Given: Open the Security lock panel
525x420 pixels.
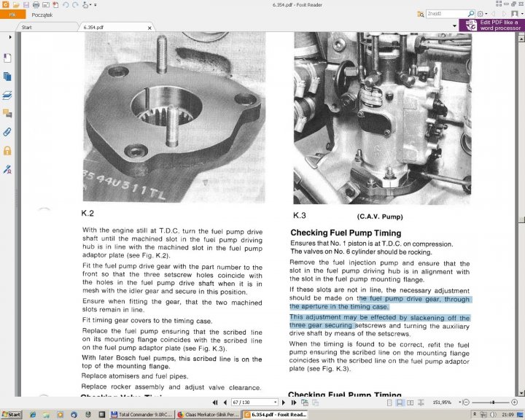Looking at the screenshot, I should [7, 150].
